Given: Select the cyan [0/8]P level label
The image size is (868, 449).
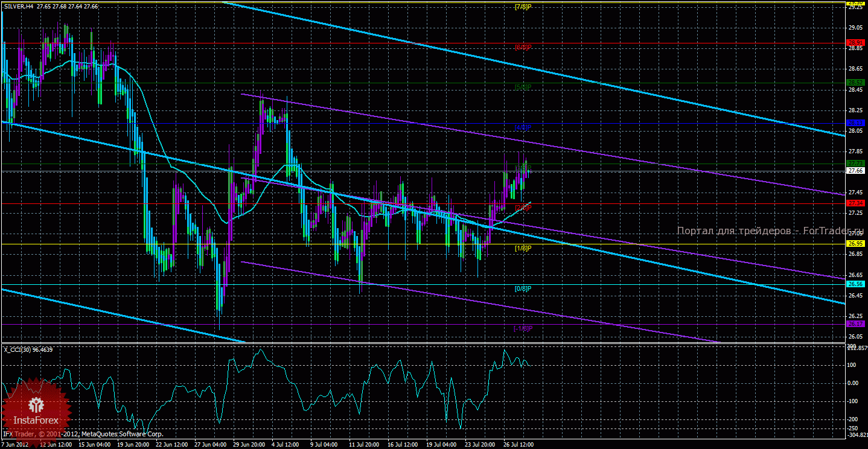Looking at the screenshot, I should click(523, 288).
